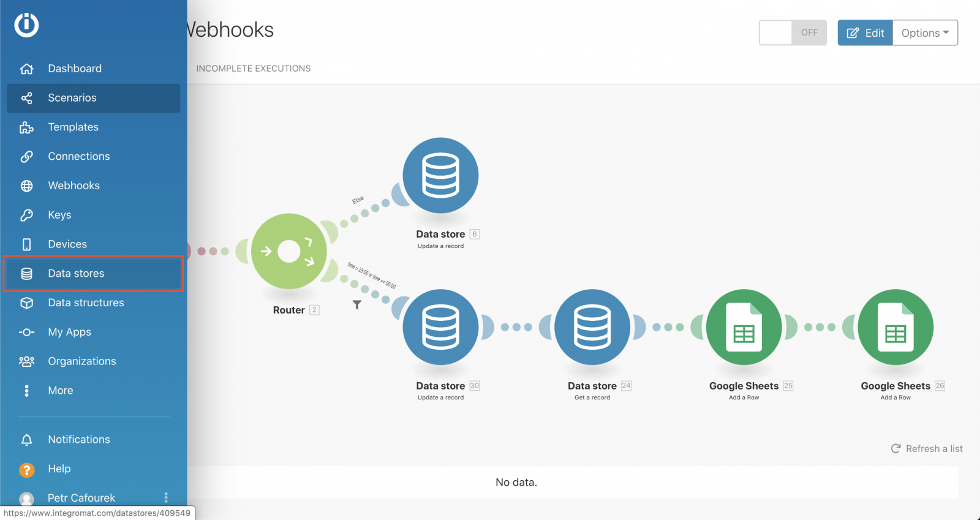Image resolution: width=980 pixels, height=520 pixels.
Task: Click the My Apps icon
Action: (x=26, y=332)
